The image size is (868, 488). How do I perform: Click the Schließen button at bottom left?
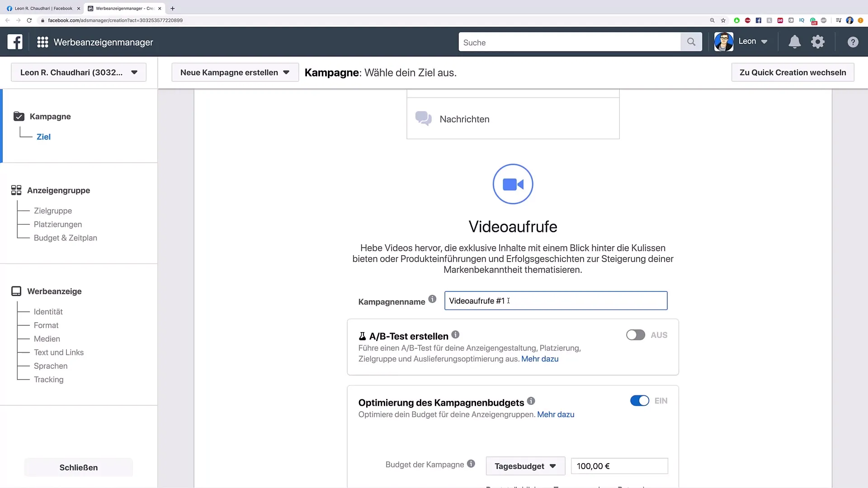(78, 467)
